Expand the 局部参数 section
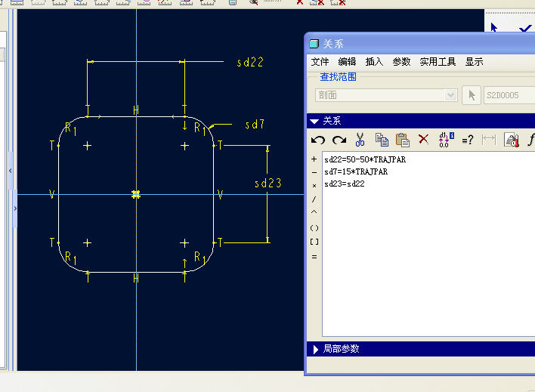 point(316,349)
